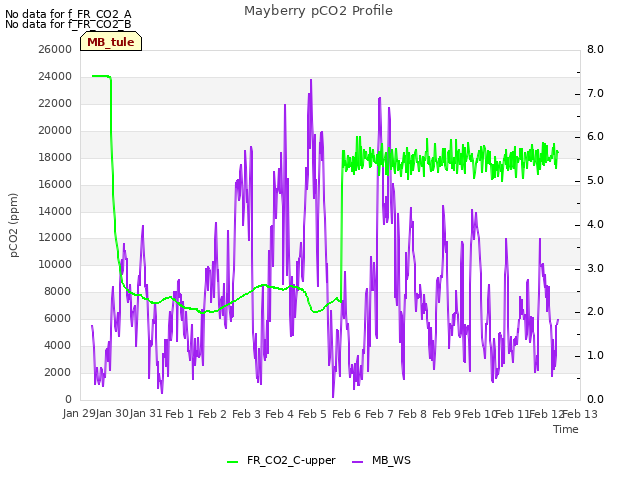This screenshot has height=480, width=640.
Task: Click the green plateau at 24000 ppm
Action: (x=101, y=76)
